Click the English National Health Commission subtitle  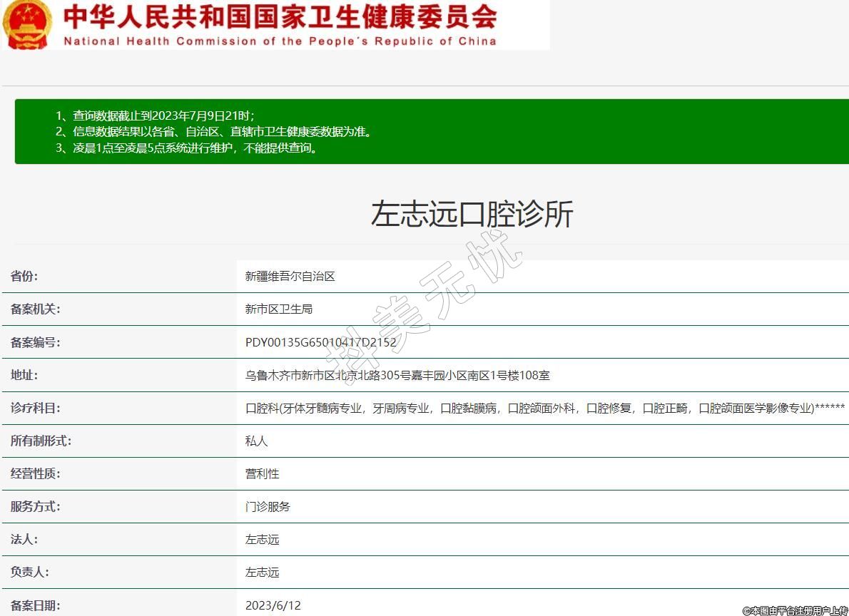click(280, 41)
